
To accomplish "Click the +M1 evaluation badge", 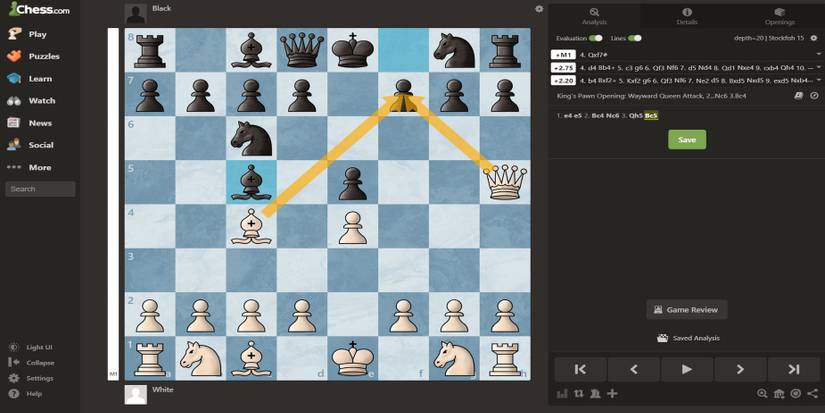I will coord(563,55).
